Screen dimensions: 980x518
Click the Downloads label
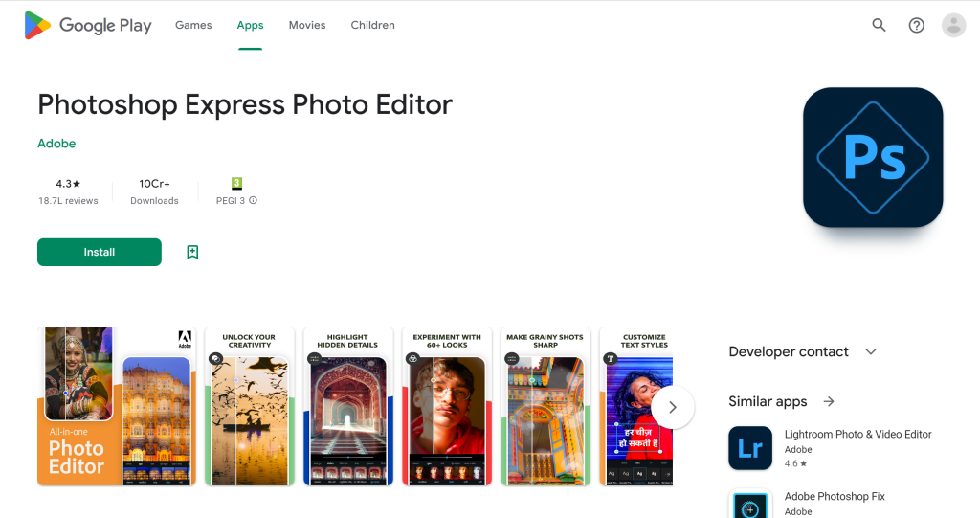pyautogui.click(x=154, y=201)
